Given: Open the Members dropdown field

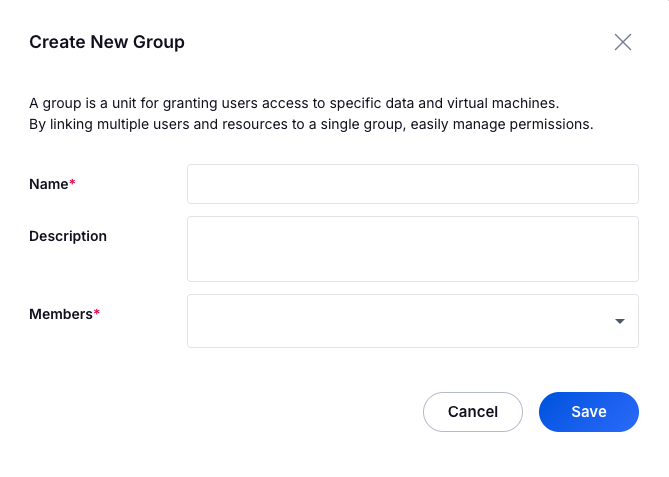Looking at the screenshot, I should click(x=400, y=321).
